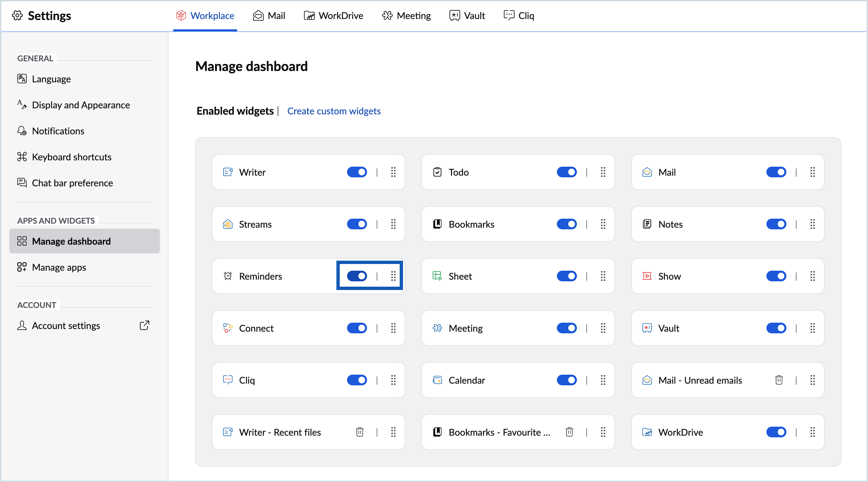
Task: Click the Todo widget drag handle
Action: click(x=603, y=172)
